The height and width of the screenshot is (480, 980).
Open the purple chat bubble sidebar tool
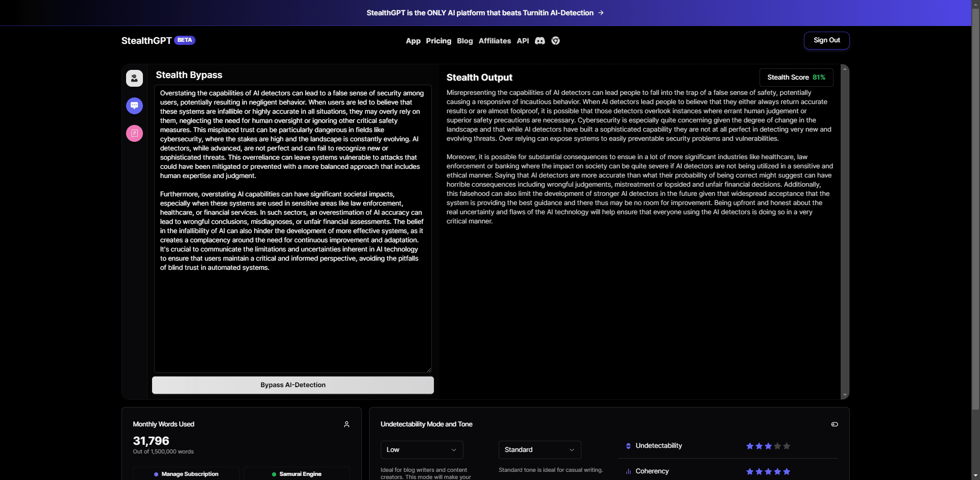click(134, 106)
